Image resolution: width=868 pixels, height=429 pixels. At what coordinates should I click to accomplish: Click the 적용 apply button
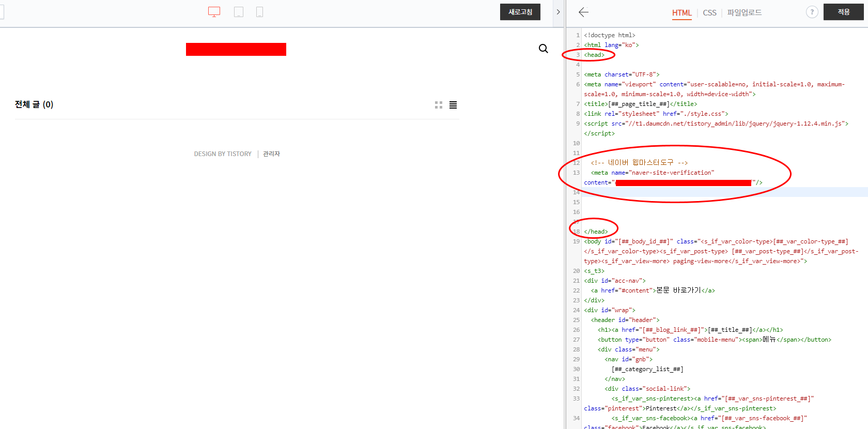[844, 12]
